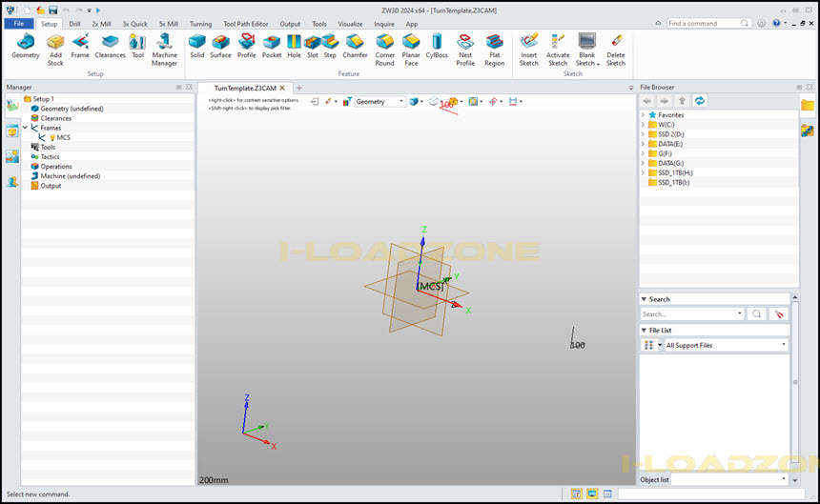Switch to the 2x Mill tab

(101, 24)
